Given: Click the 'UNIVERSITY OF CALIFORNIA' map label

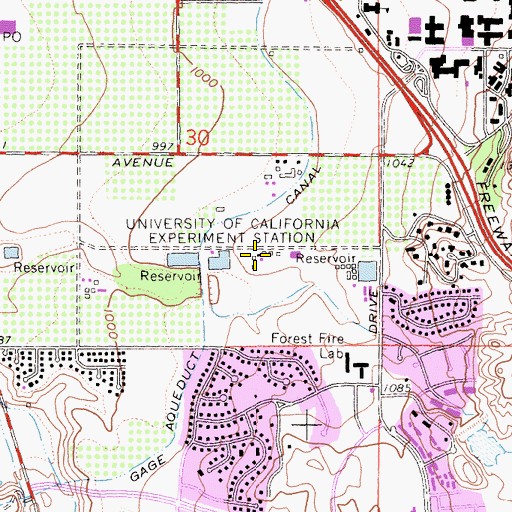Looking at the screenshot, I should (233, 224).
